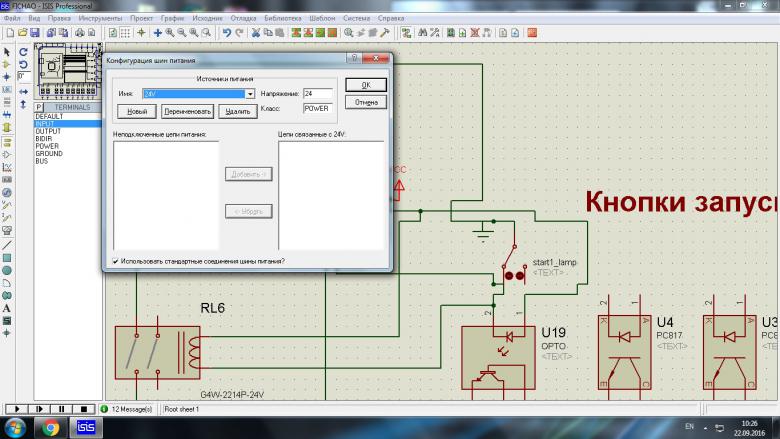Viewport: 780px width, 439px height.
Task: Click 'Отмена' to cancel the dialog
Action: [366, 102]
